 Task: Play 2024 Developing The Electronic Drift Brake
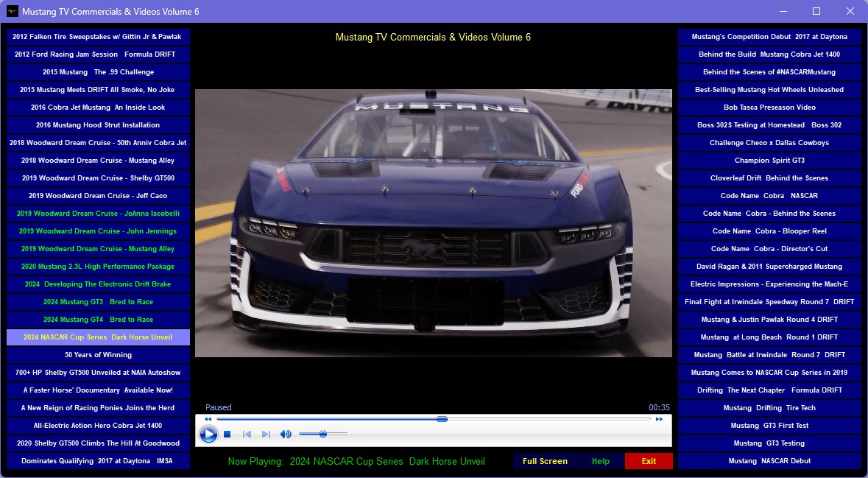98,284
